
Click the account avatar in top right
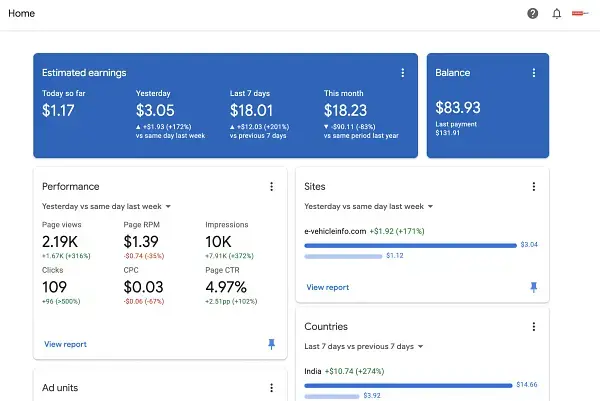click(580, 14)
